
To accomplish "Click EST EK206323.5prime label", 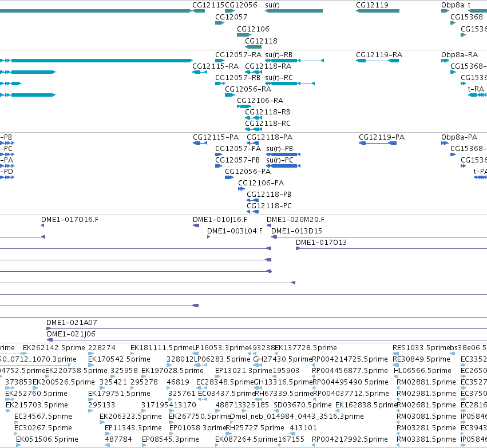I will 130,417.
